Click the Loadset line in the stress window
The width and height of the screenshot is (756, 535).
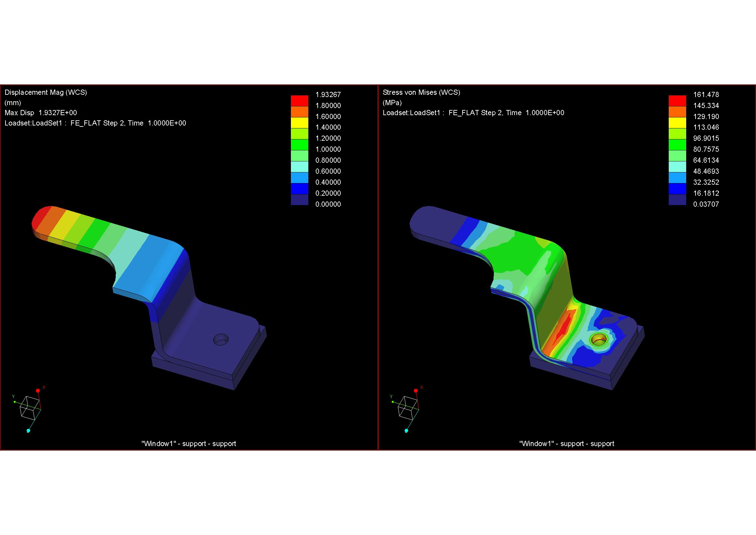click(474, 113)
